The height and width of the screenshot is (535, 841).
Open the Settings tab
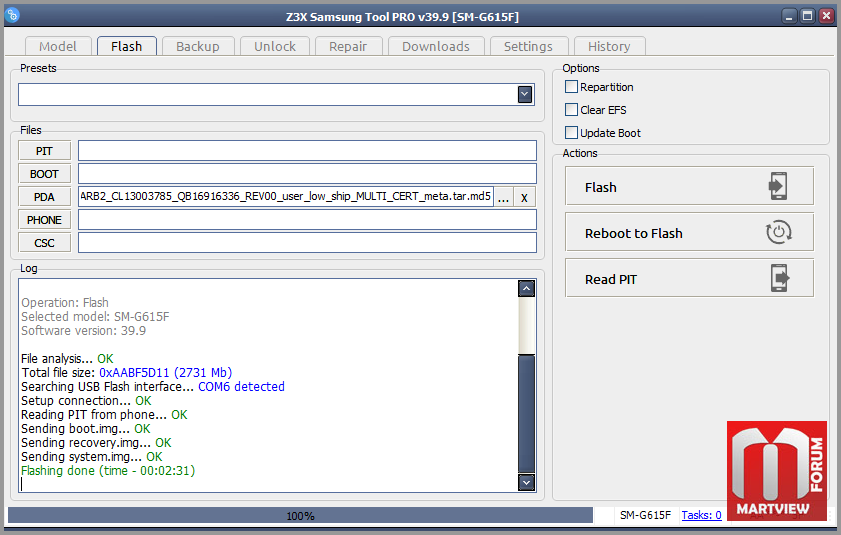pos(528,46)
